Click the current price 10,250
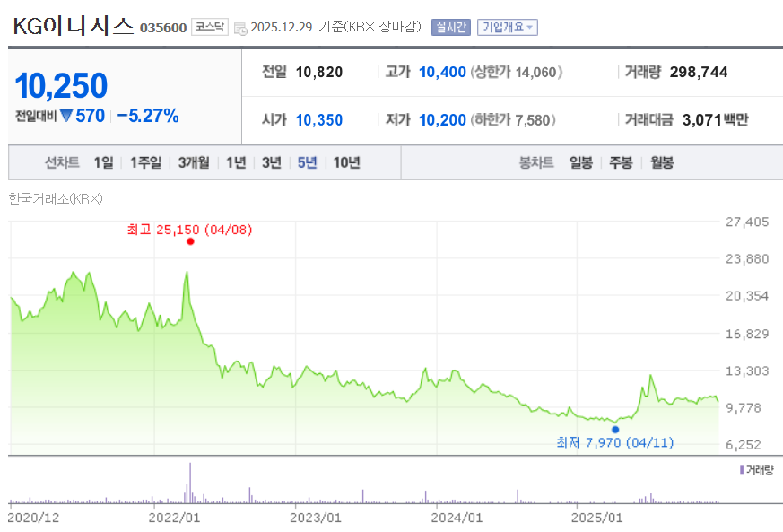 [61, 86]
